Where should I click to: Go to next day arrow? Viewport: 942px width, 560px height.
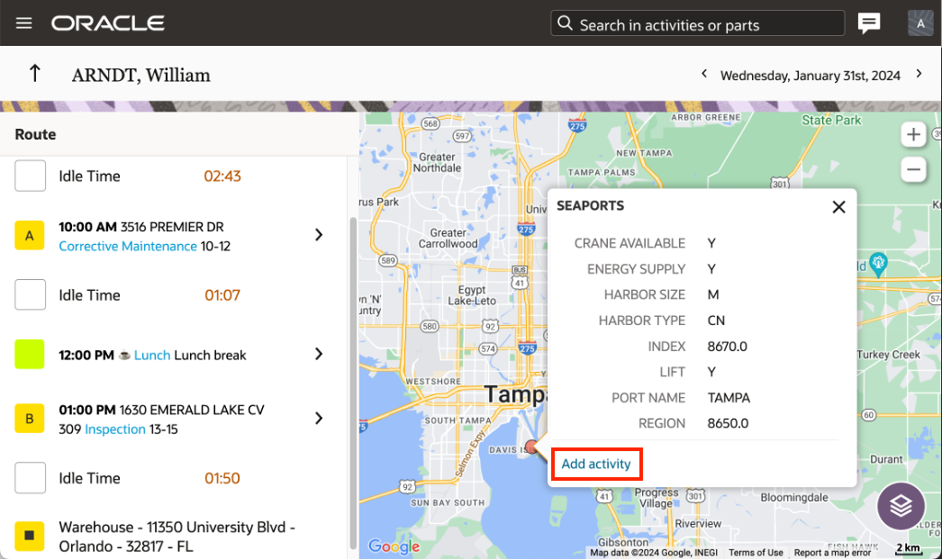(919, 74)
